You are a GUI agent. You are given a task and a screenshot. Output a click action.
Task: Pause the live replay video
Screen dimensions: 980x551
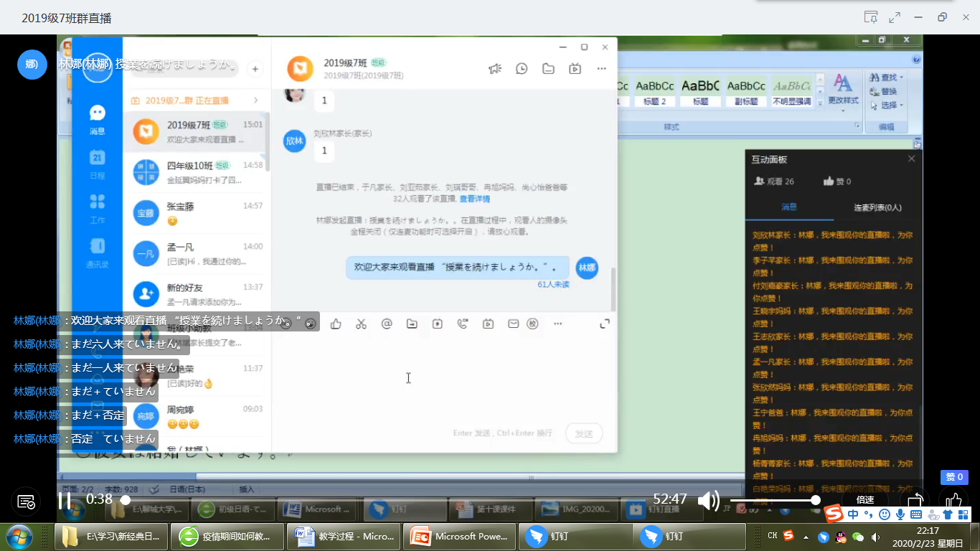pyautogui.click(x=65, y=500)
